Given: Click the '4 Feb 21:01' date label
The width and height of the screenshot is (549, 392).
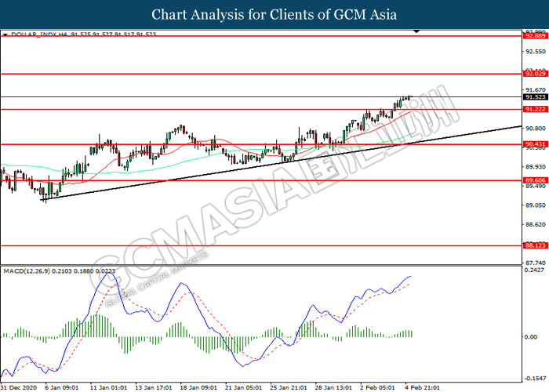Looking at the screenshot, I should 423,387.
